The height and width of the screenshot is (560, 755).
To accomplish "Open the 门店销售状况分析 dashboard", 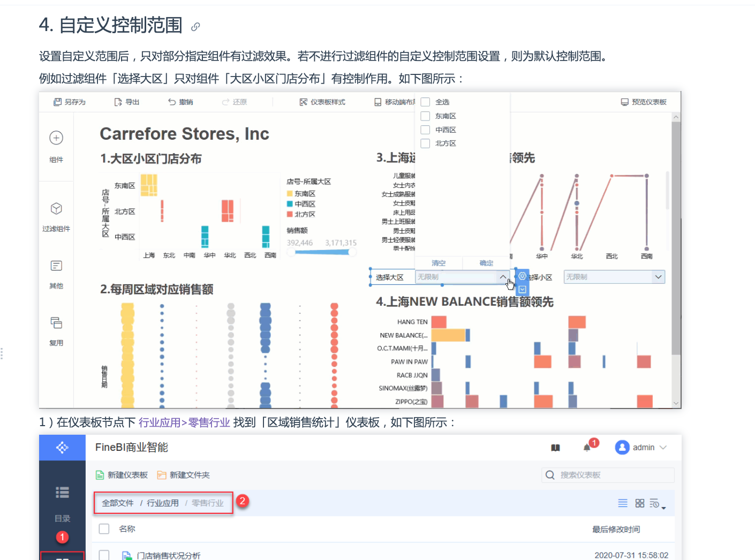I will pos(169,556).
